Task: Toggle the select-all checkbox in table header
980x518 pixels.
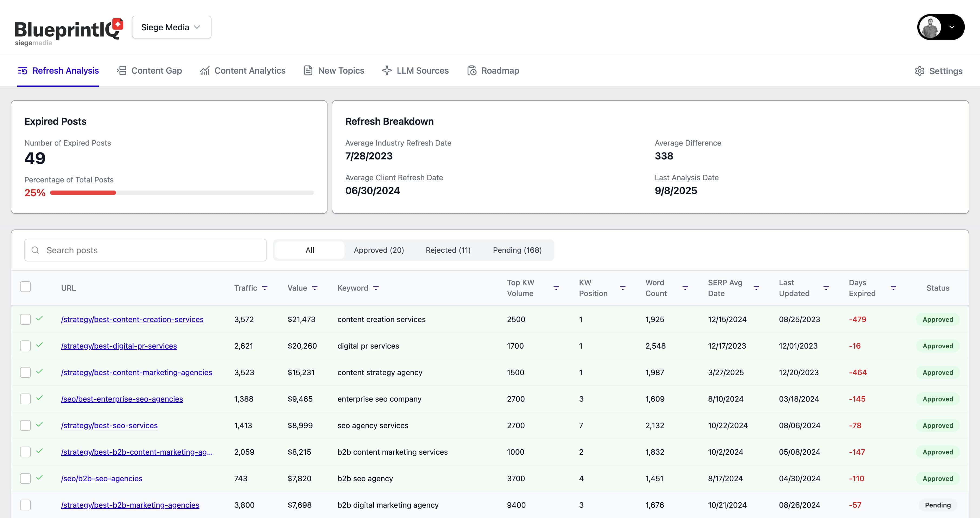Action: pos(25,287)
